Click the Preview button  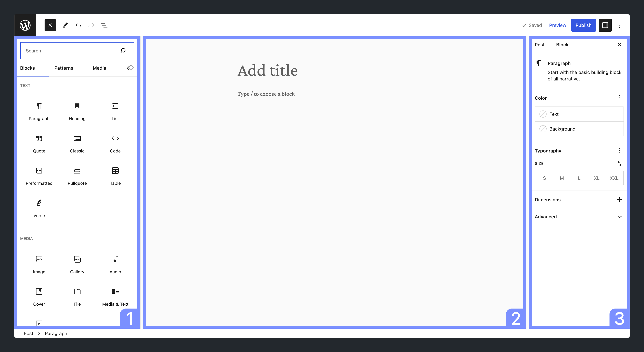click(x=557, y=25)
